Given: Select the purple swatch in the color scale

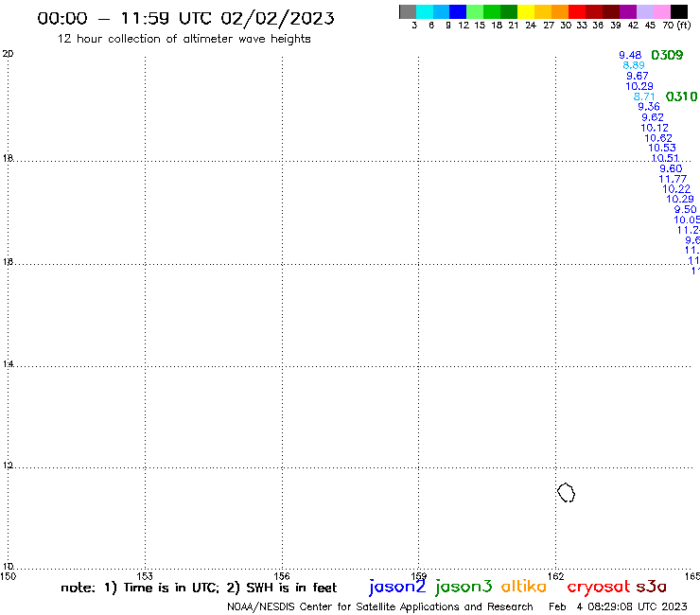Looking at the screenshot, I should pos(628,11).
